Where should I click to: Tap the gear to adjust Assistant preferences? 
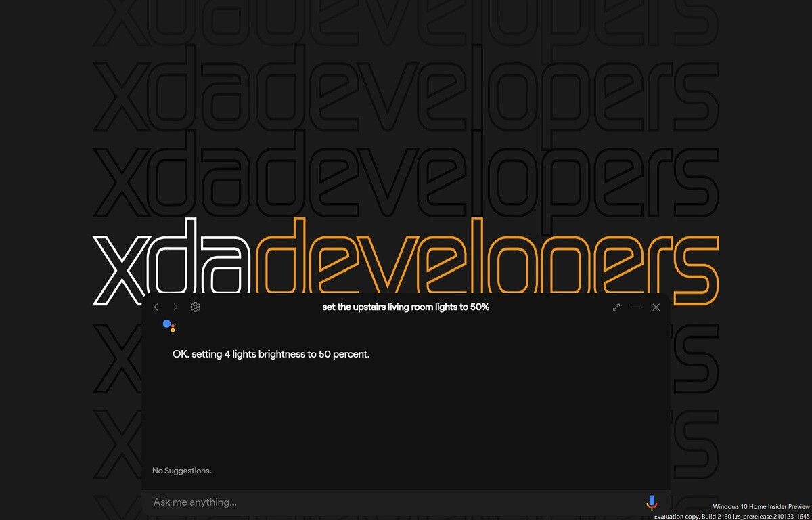pyautogui.click(x=196, y=307)
